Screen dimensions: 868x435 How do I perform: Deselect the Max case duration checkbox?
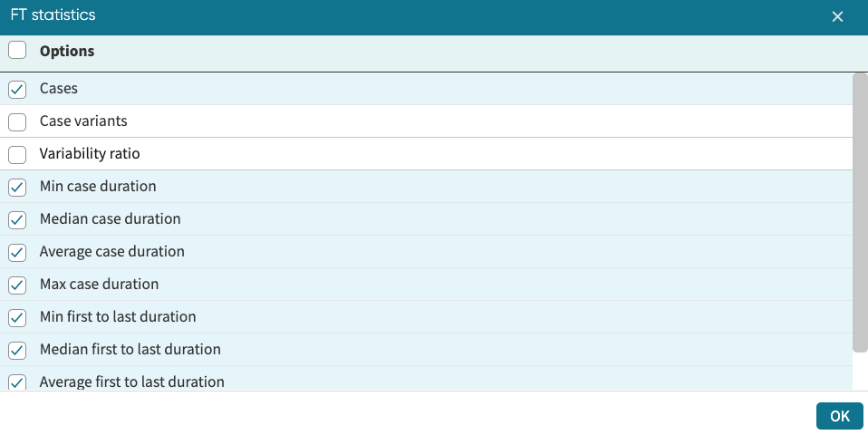coord(17,285)
